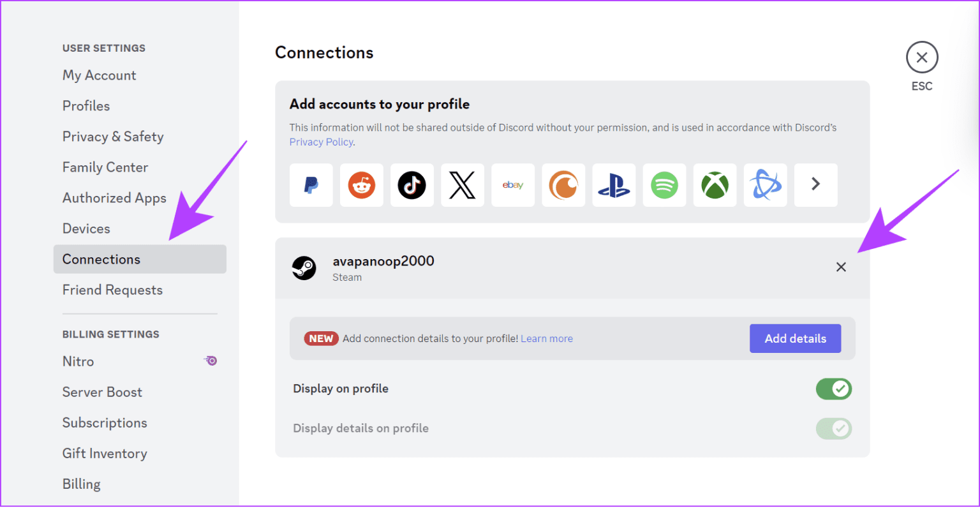
Task: Click Add details for the Steam connection
Action: tap(795, 338)
